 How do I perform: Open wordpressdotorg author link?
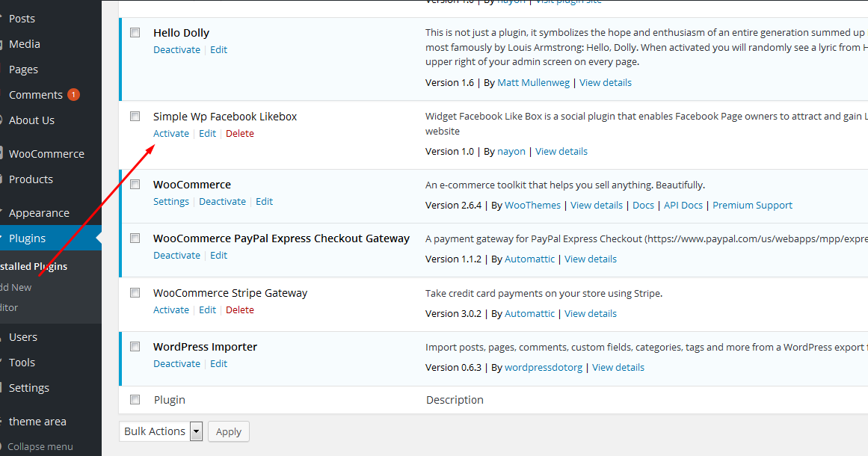coord(544,367)
